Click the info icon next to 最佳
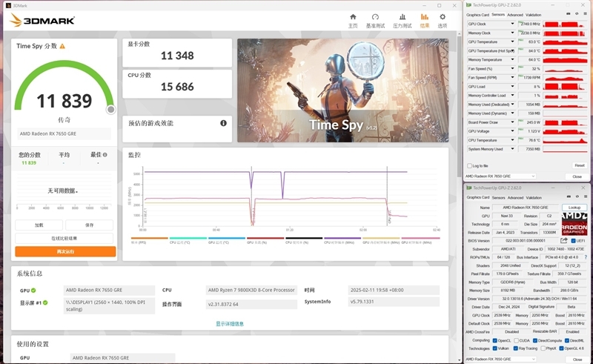The image size is (593, 364). click(105, 155)
